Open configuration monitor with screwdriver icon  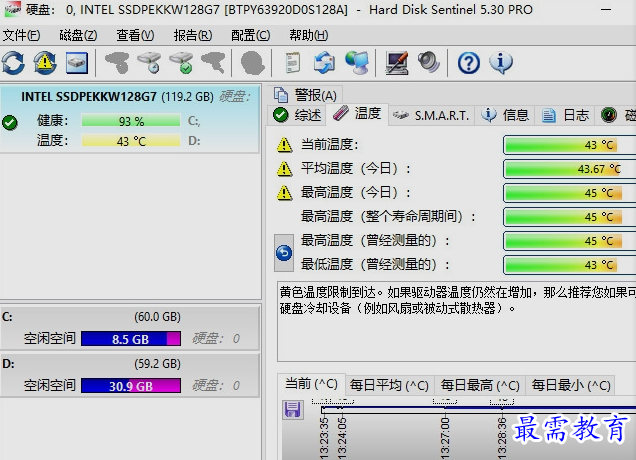point(397,63)
